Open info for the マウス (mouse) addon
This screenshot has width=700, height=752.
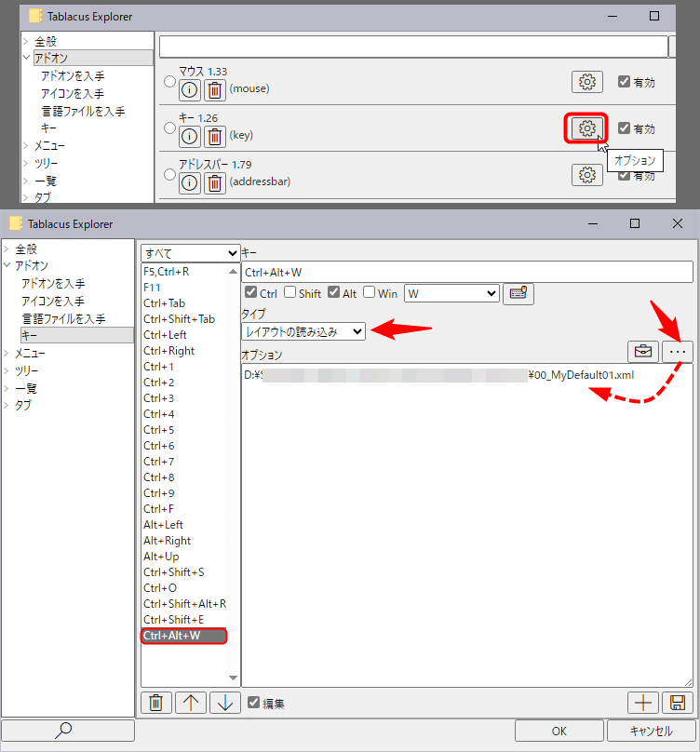coord(190,90)
